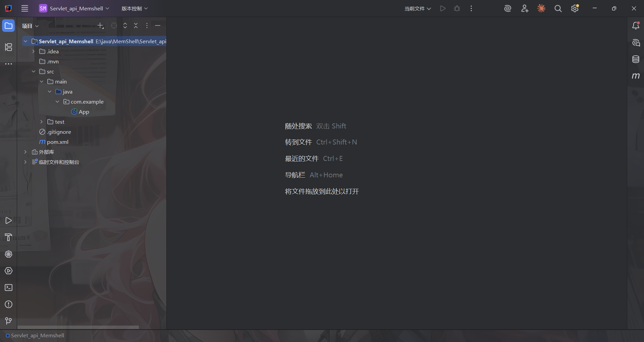Open the Build hammer tool window
Image resolution: width=644 pixels, height=342 pixels.
(8, 237)
